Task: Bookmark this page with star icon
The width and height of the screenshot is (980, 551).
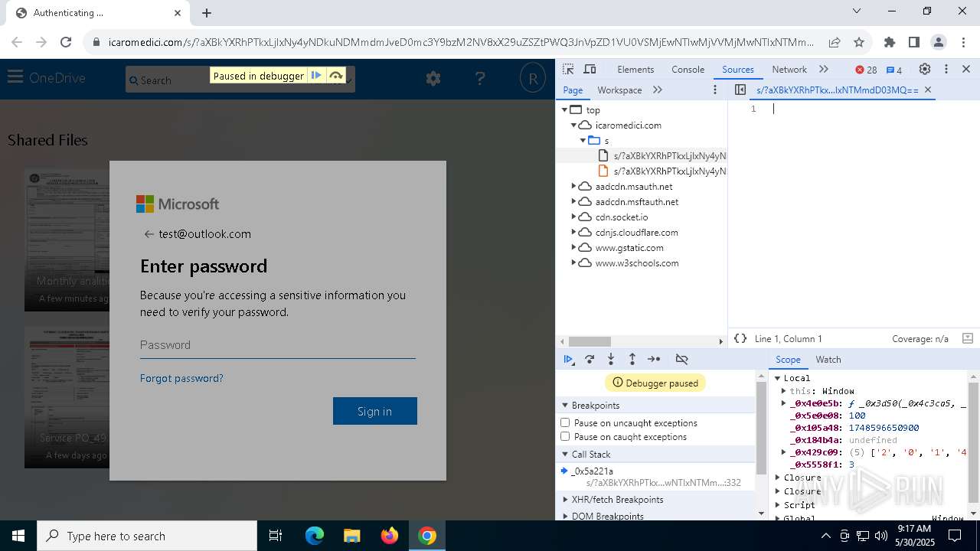Action: pyautogui.click(x=859, y=42)
